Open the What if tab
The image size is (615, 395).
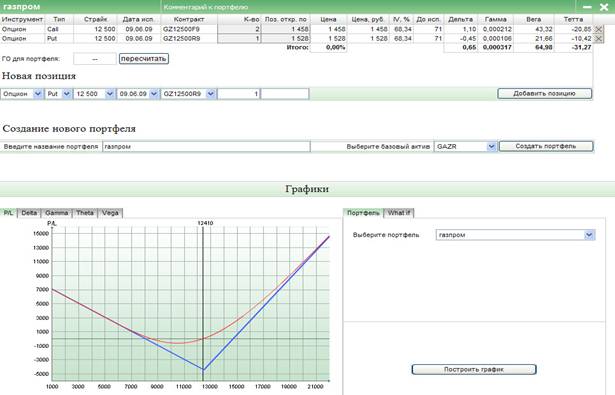click(x=399, y=213)
